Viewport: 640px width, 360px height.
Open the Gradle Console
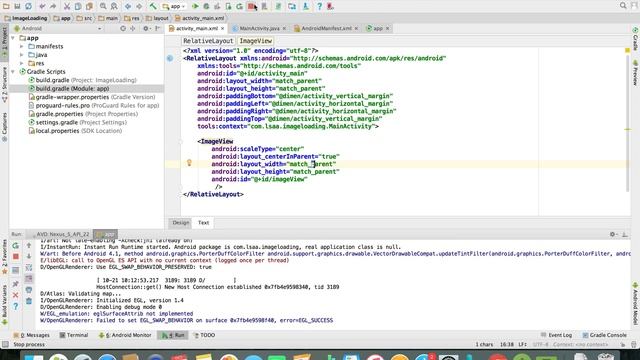pos(604,335)
